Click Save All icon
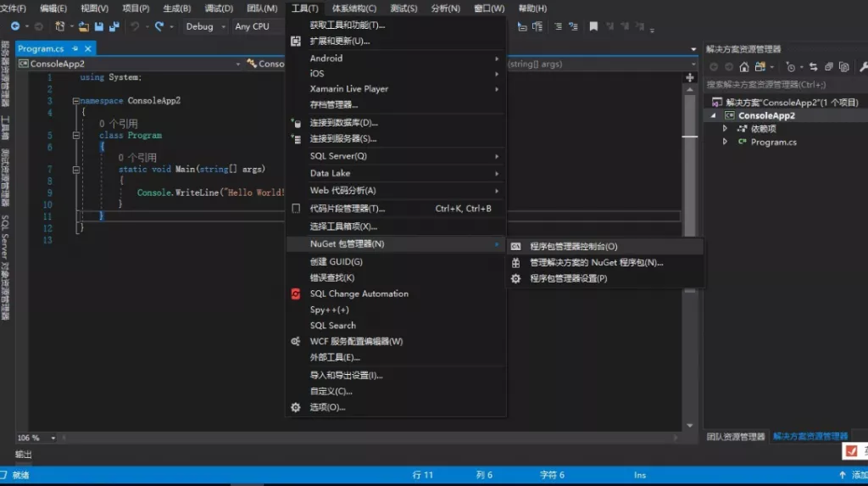This screenshot has height=486, width=868. [114, 26]
